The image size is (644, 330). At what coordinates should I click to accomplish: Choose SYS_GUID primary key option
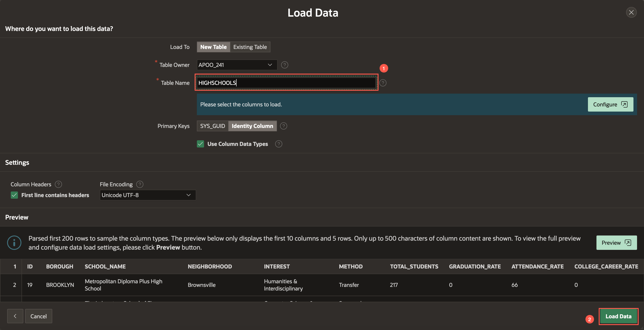click(x=213, y=126)
